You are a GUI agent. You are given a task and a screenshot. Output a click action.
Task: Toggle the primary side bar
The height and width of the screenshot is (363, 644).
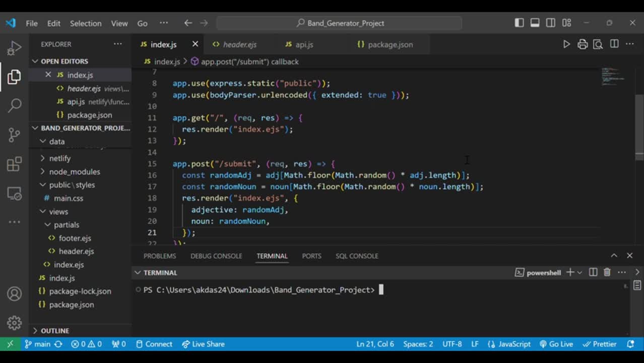tap(520, 23)
